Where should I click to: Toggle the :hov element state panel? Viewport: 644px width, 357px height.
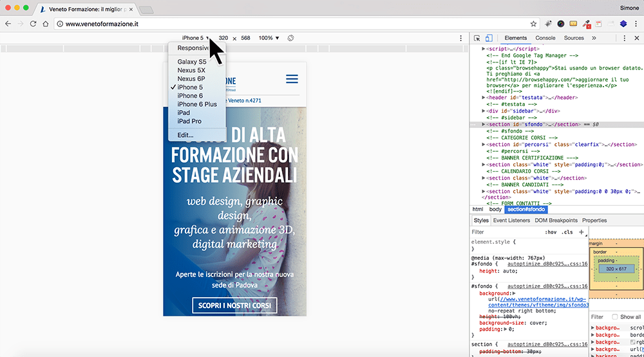[551, 232]
